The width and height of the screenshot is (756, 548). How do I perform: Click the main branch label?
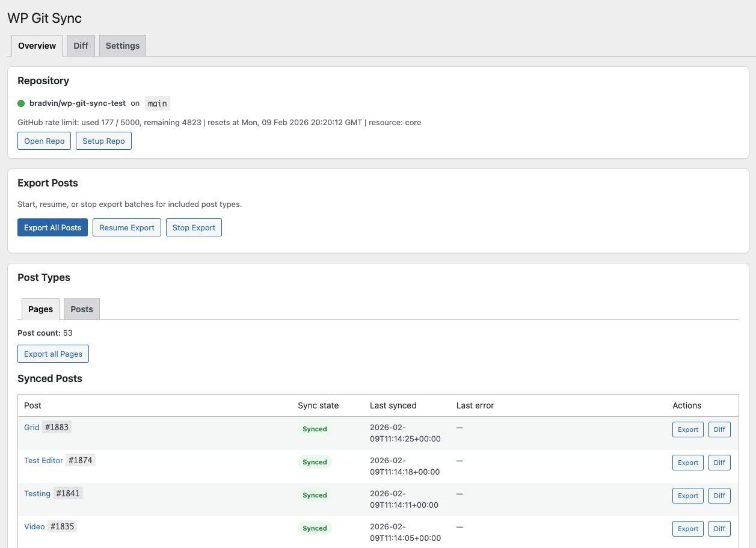pyautogui.click(x=158, y=103)
